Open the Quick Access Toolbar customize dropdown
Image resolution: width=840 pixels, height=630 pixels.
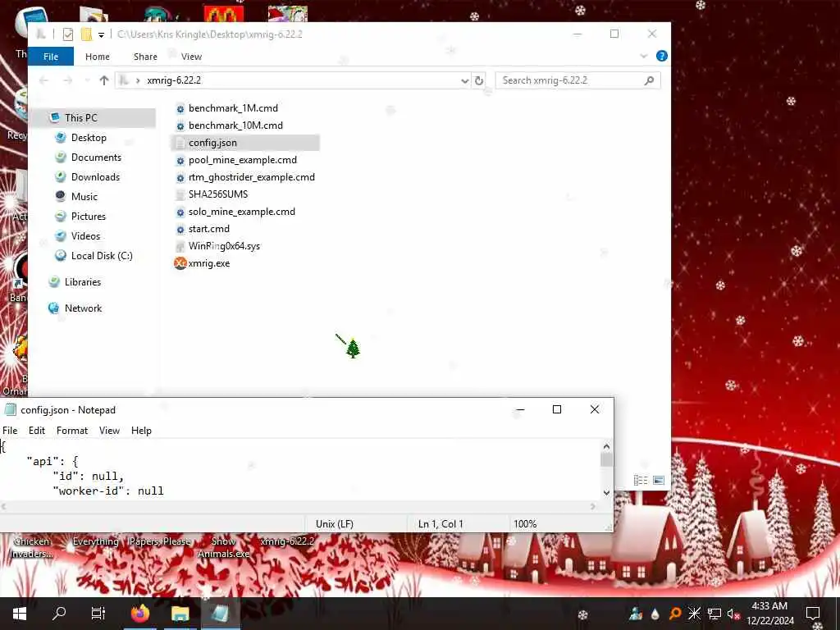(101, 34)
